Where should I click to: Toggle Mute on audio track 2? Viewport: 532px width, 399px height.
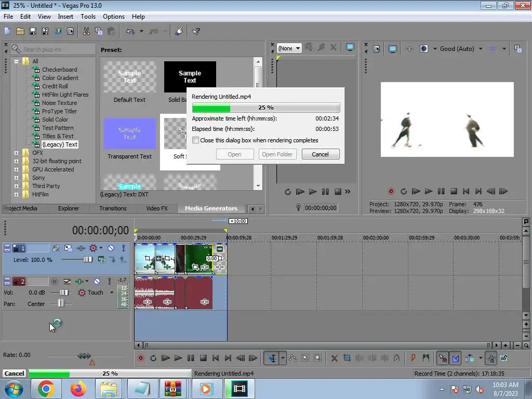pyautogui.click(x=97, y=281)
